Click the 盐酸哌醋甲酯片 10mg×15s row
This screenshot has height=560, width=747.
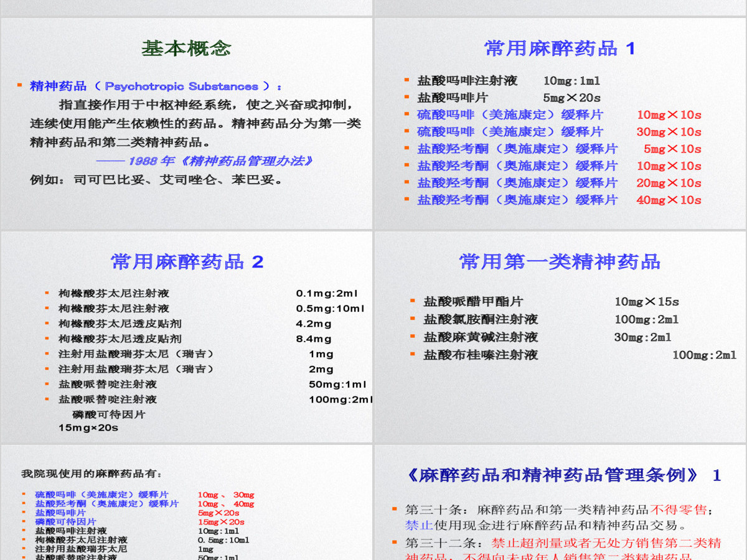[551, 302]
